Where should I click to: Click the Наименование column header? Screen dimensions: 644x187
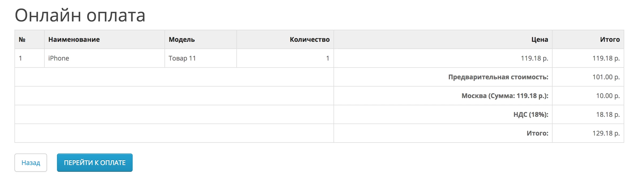click(74, 39)
